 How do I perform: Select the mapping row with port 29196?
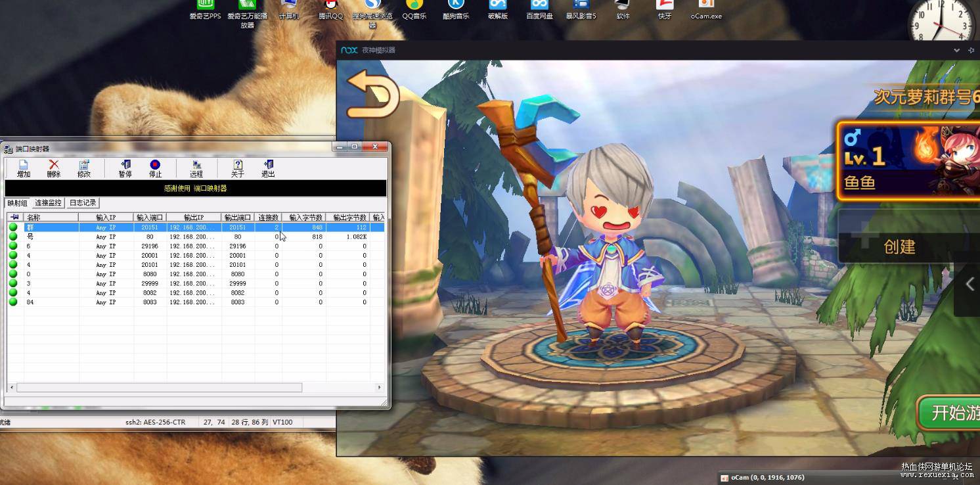(x=196, y=246)
